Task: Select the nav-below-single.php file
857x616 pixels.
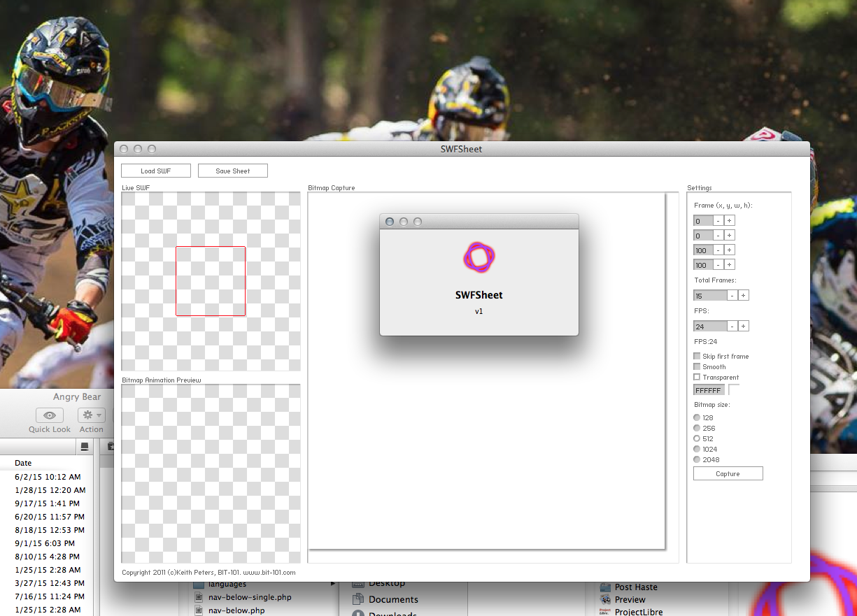Action: pos(250,597)
